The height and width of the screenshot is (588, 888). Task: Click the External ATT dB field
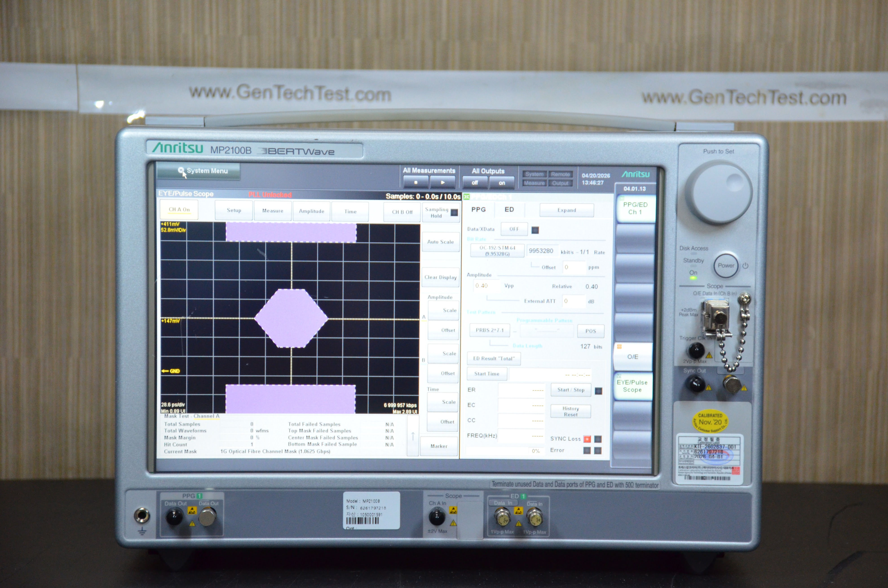[573, 301]
